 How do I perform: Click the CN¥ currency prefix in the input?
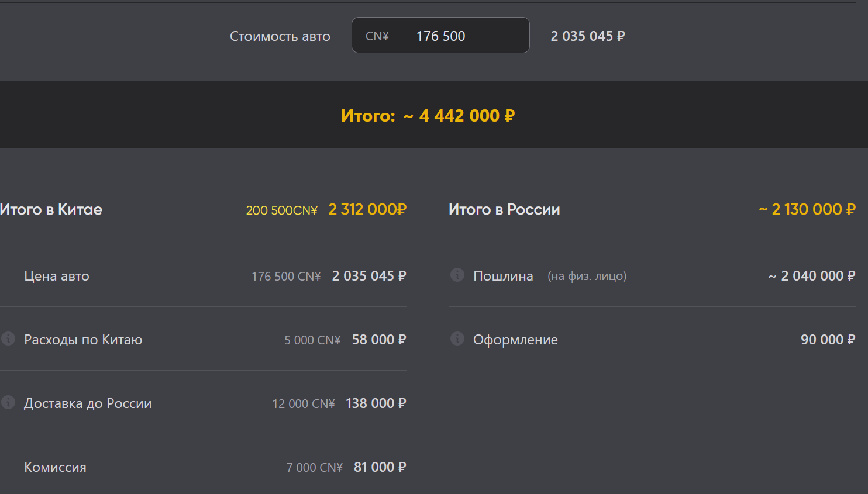[x=377, y=36]
